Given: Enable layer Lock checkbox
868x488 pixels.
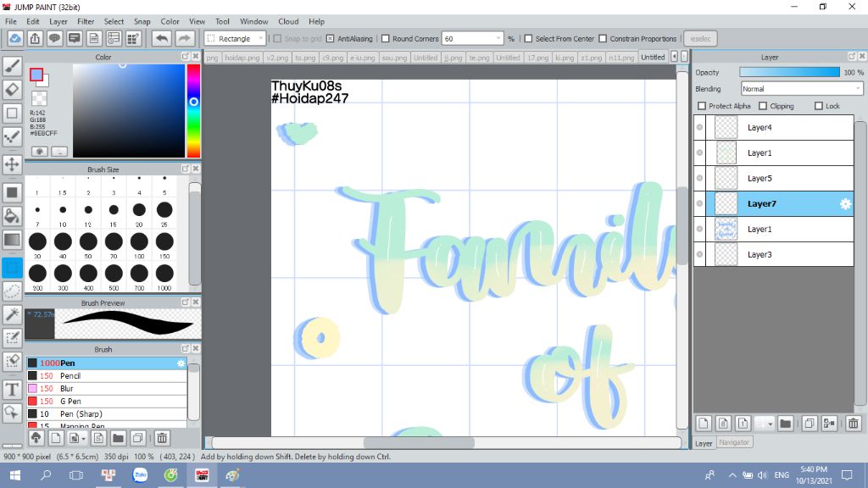Looking at the screenshot, I should [819, 106].
